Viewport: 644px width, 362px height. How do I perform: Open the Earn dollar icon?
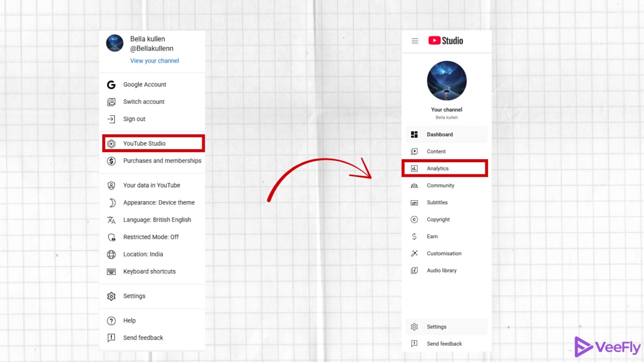click(414, 236)
